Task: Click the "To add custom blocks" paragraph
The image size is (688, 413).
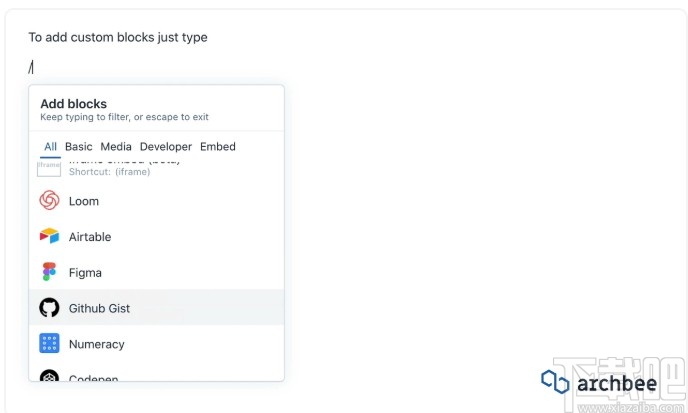Action: [x=118, y=38]
